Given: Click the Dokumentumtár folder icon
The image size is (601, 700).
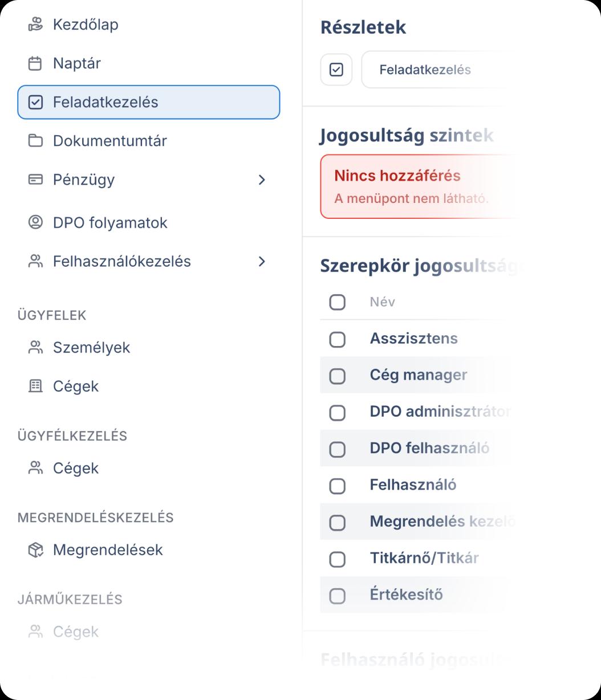Looking at the screenshot, I should [35, 141].
